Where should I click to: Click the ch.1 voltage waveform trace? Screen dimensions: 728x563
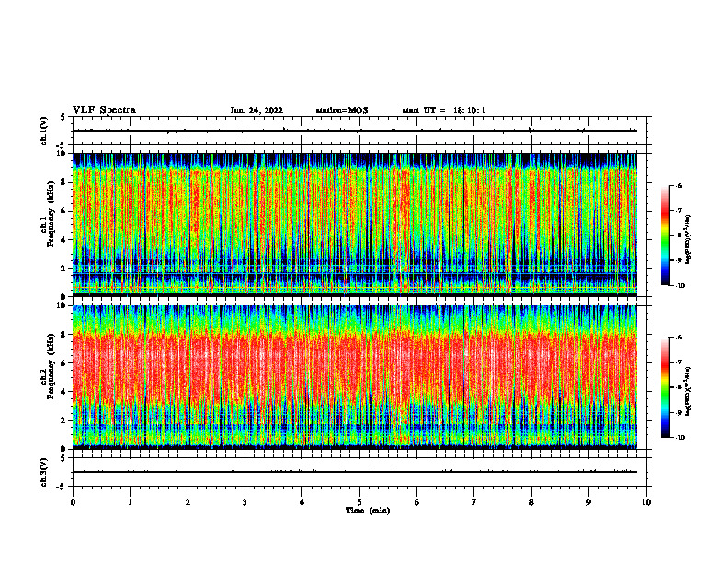354,131
